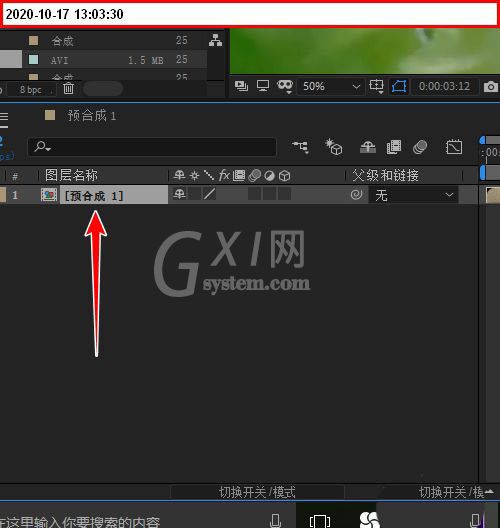Click the 父级和链接 column header
The image size is (500, 528).
pyautogui.click(x=386, y=175)
